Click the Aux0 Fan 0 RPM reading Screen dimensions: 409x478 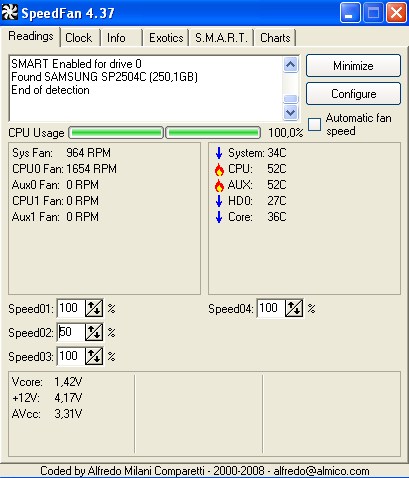pyautogui.click(x=55, y=185)
